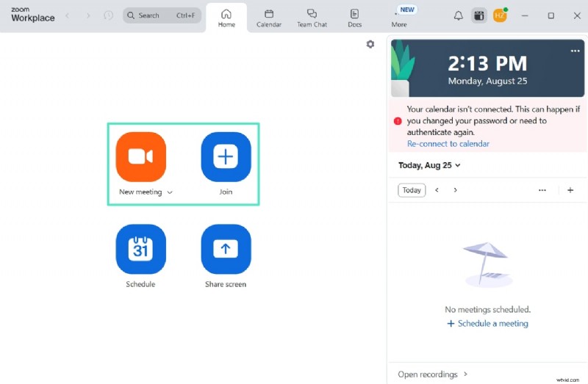This screenshot has width=588, height=384.
Task: Start a new meeting with the orange camera icon
Action: 140,156
